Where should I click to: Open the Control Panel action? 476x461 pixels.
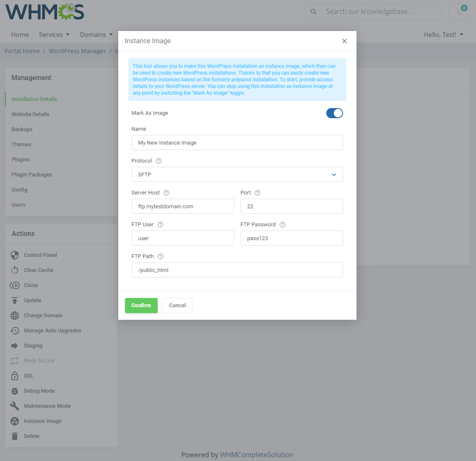tap(40, 255)
